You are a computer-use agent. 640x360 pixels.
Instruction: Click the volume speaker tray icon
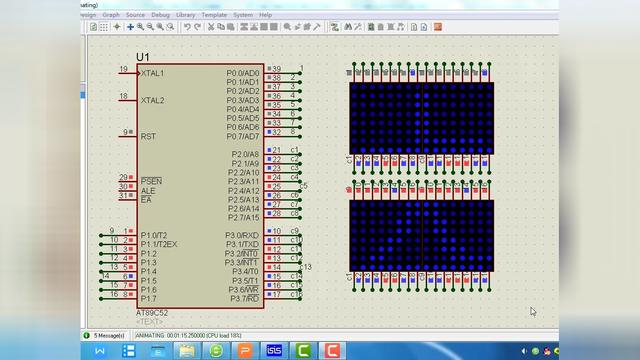click(x=524, y=351)
